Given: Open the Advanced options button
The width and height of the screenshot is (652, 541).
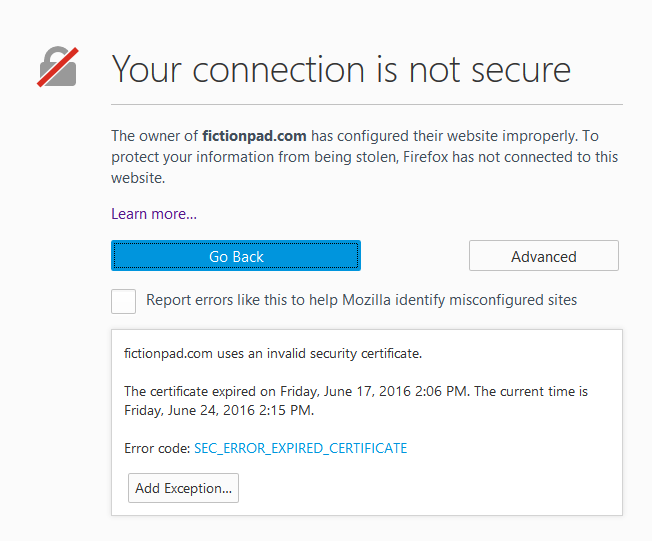Looking at the screenshot, I should [543, 256].
